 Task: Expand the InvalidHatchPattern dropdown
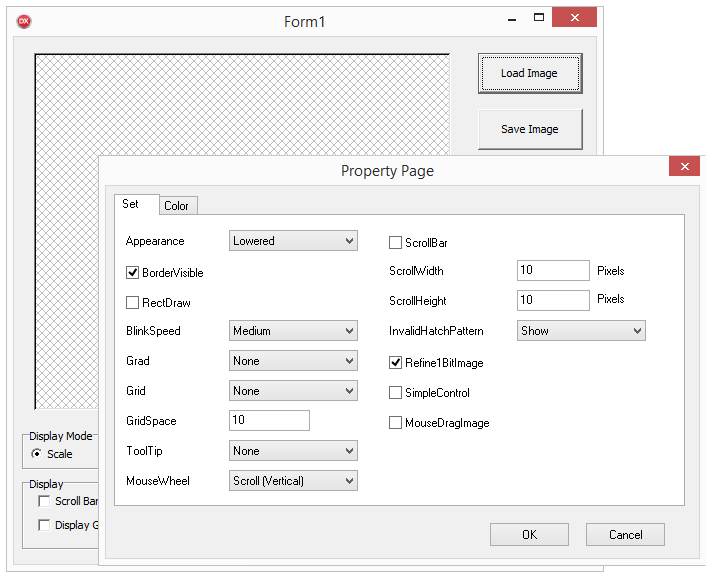click(x=581, y=331)
